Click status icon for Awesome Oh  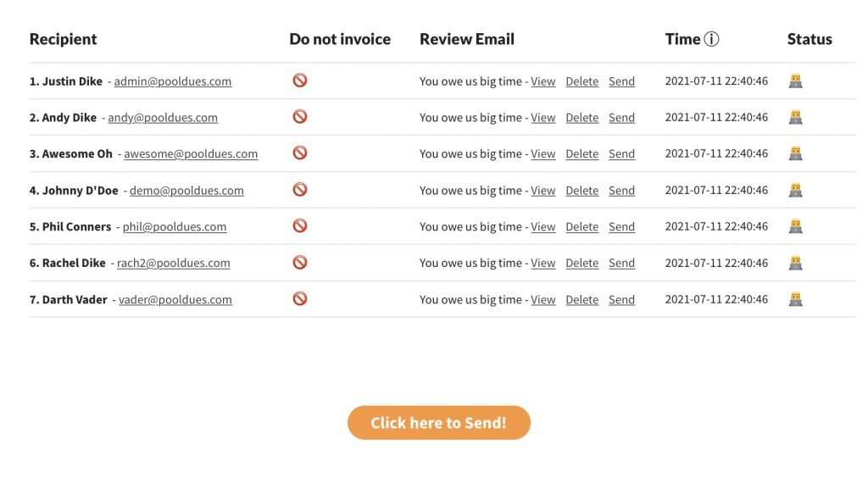(x=795, y=153)
